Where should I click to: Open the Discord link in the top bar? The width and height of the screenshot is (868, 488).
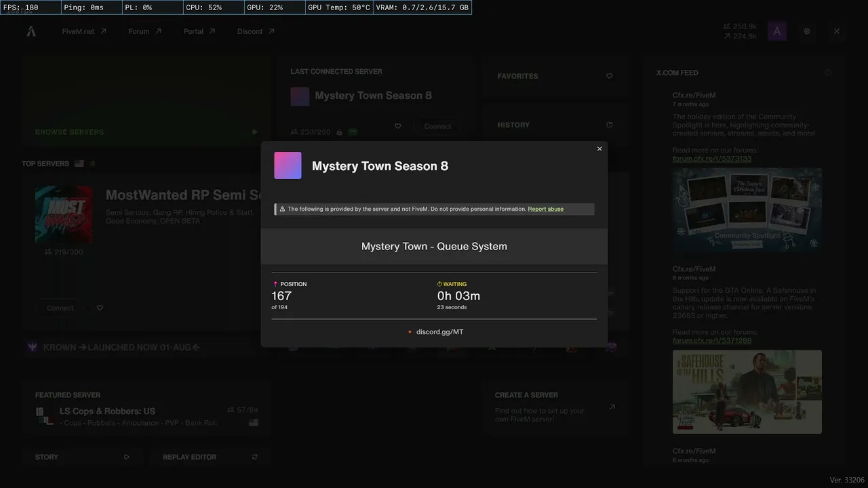256,31
